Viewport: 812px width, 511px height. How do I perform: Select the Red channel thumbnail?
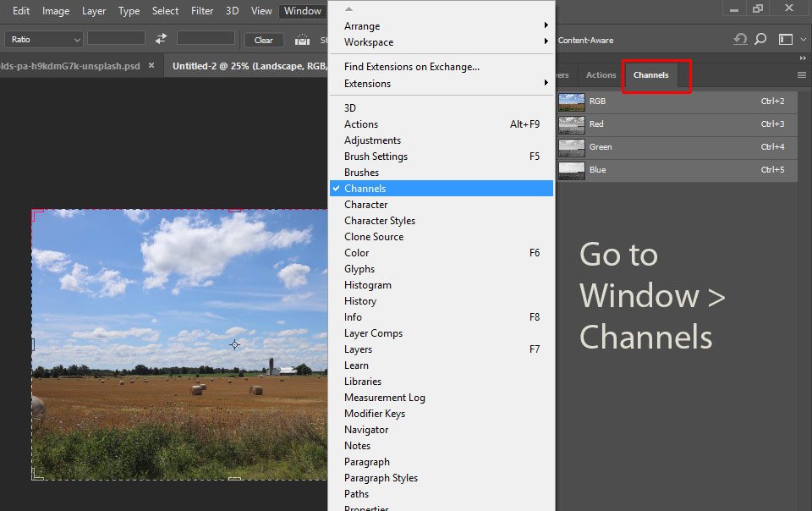[x=572, y=124]
